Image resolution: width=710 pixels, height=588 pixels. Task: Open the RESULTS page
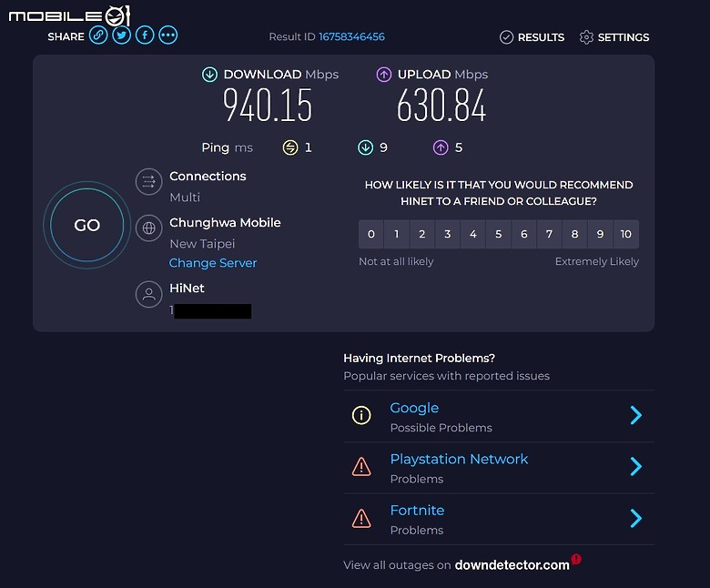click(532, 37)
